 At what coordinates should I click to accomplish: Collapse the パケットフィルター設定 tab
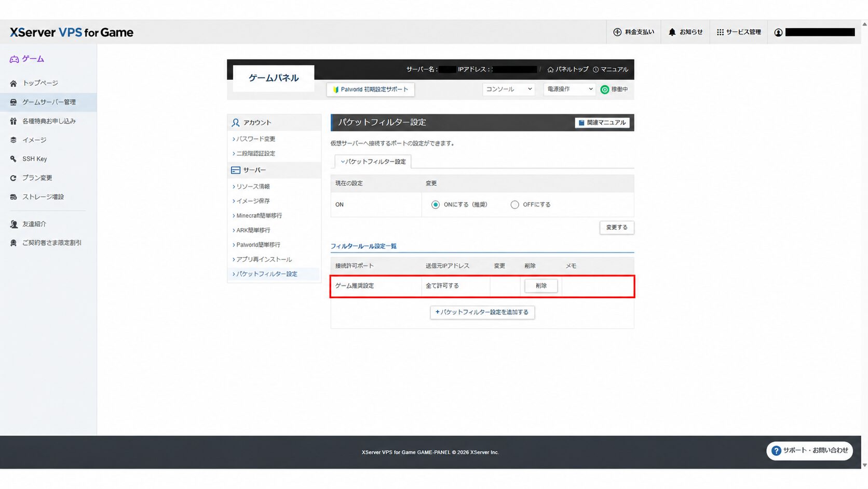tap(373, 162)
